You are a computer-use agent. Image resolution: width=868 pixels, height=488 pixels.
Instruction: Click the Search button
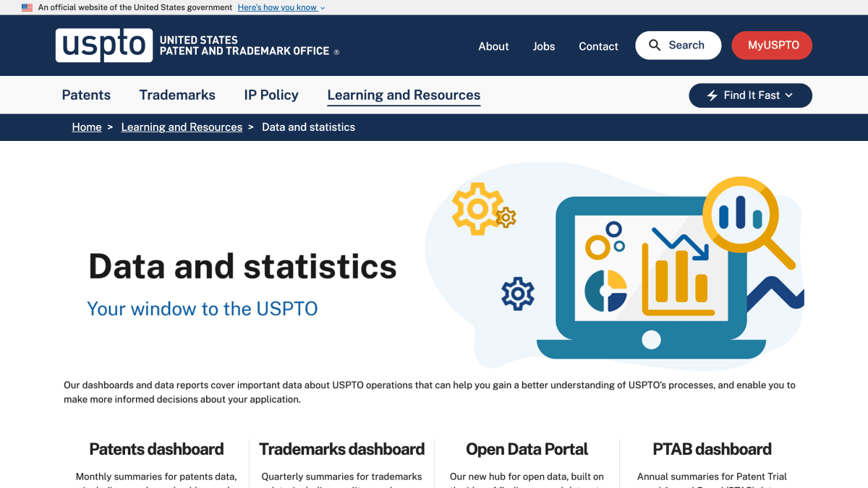(678, 45)
